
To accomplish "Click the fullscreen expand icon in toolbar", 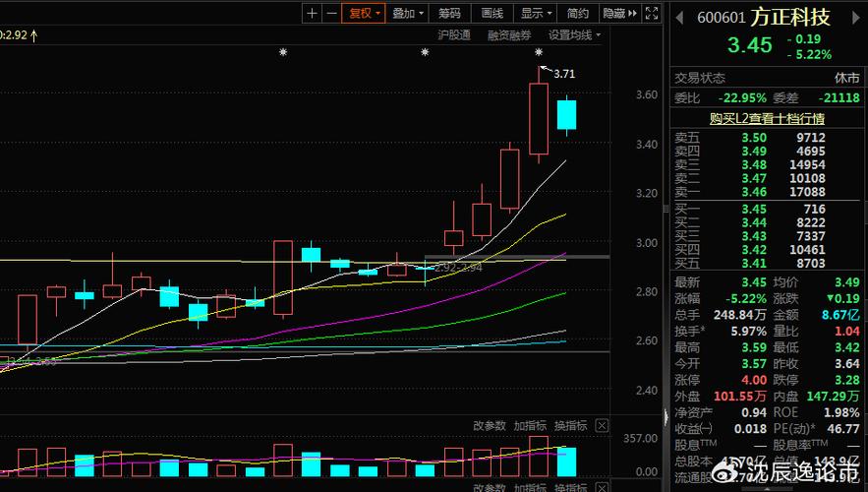I will click(x=651, y=13).
